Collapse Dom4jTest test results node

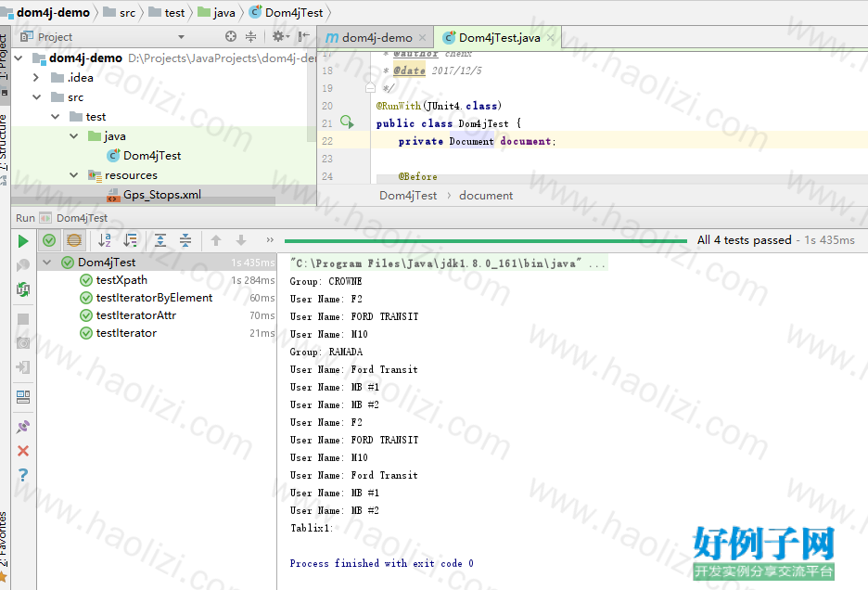pyautogui.click(x=47, y=263)
